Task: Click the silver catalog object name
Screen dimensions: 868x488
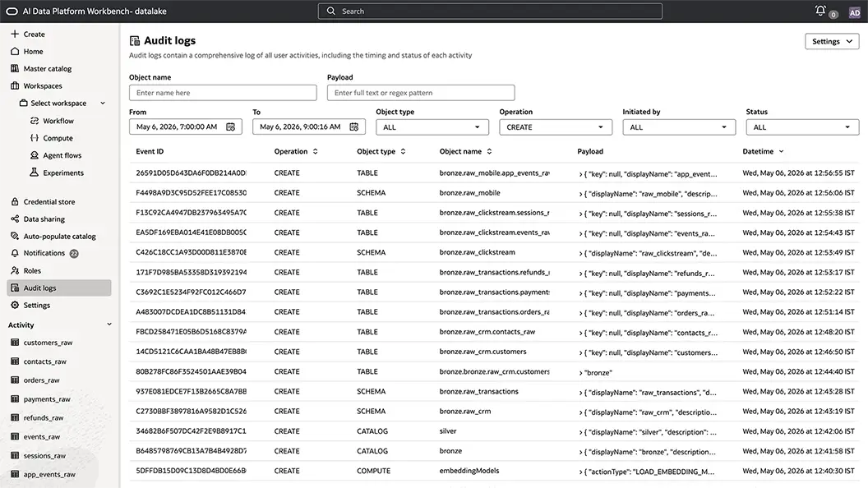Action: [448, 431]
